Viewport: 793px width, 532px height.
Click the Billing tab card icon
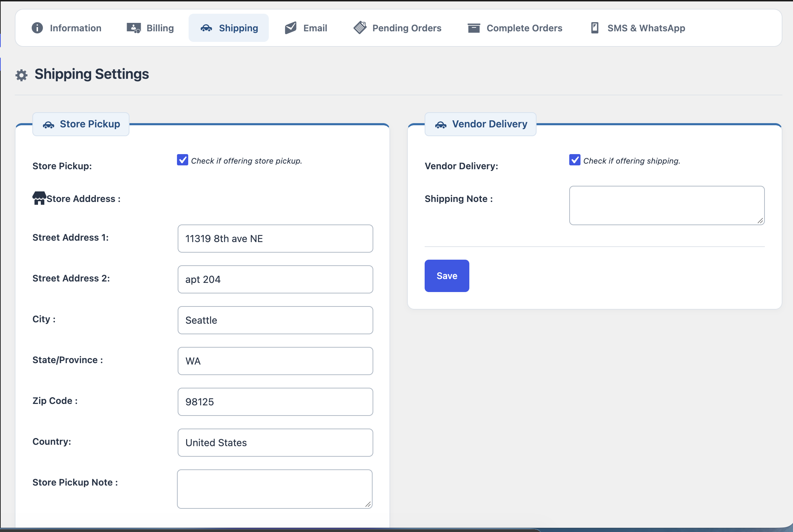134,28
